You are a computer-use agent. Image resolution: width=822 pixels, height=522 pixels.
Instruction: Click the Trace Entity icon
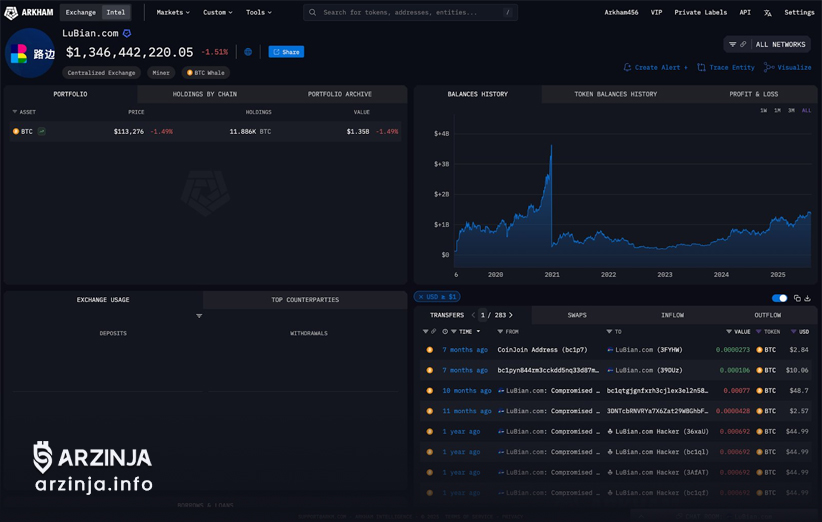701,68
